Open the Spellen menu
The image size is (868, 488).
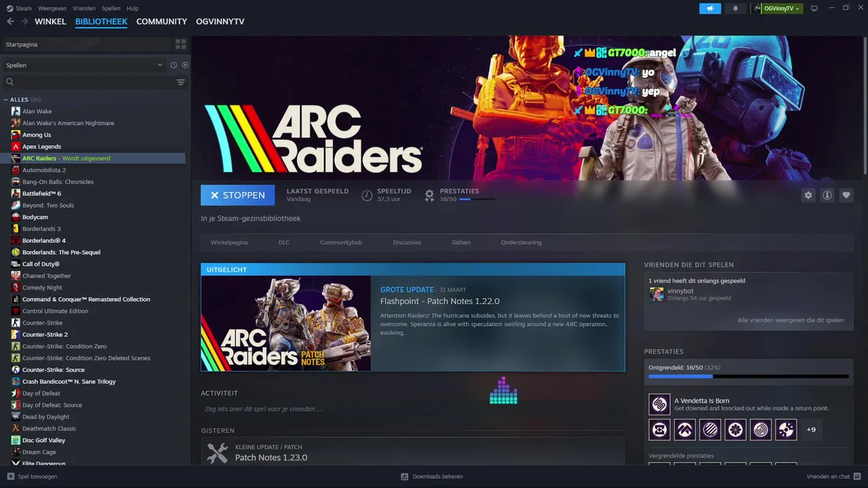(111, 8)
